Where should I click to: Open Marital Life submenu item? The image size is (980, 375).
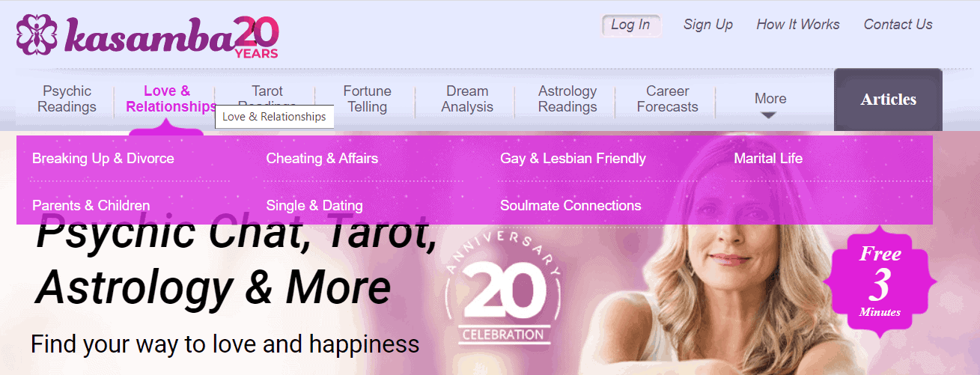[768, 159]
